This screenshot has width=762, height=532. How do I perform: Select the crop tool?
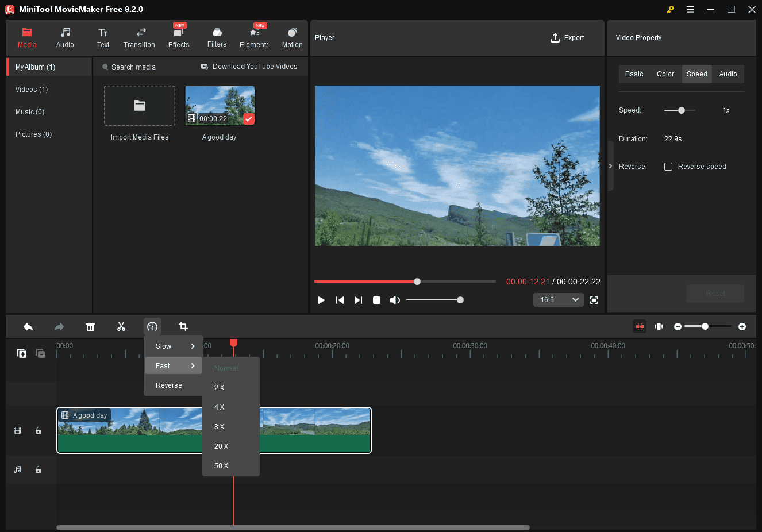point(183,326)
